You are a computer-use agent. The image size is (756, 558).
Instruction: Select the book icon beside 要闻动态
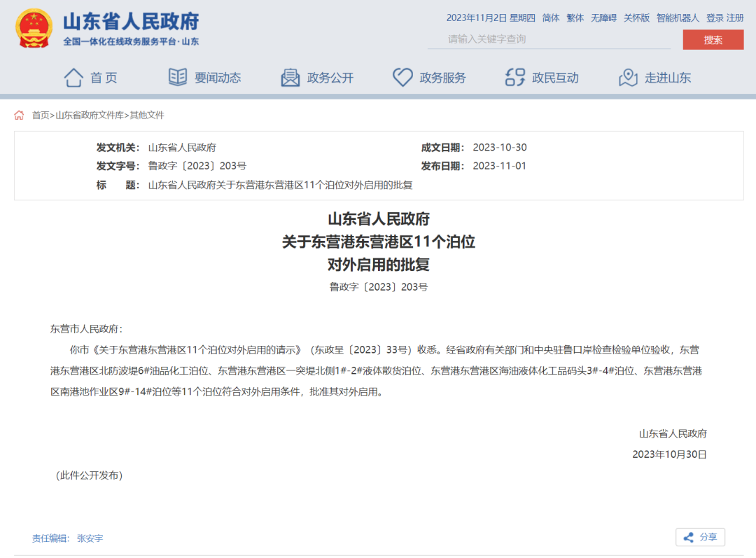[x=178, y=77]
